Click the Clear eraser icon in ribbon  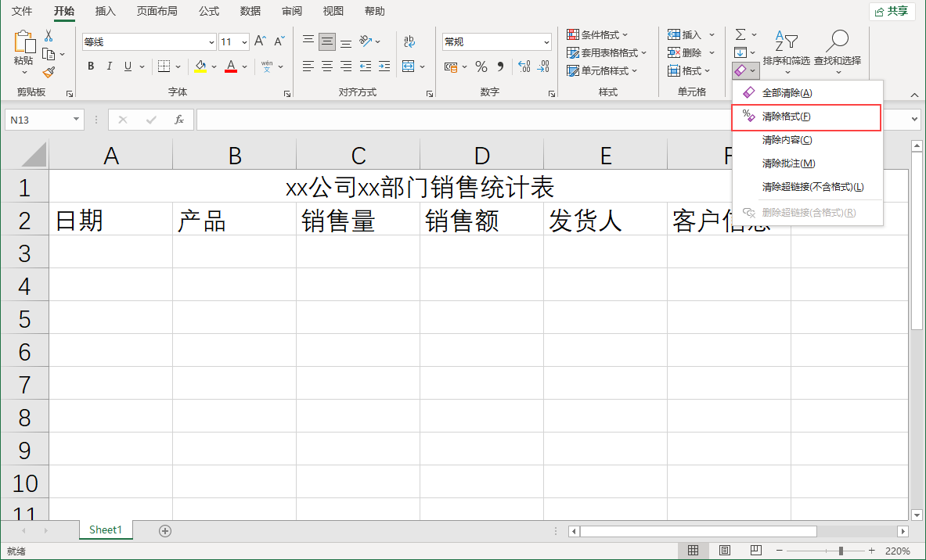740,71
